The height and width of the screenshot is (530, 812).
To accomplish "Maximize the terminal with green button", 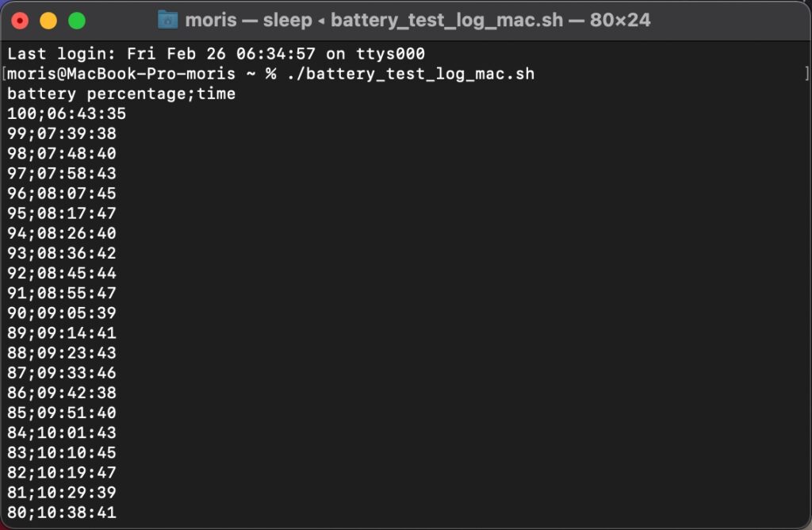I will [77, 21].
